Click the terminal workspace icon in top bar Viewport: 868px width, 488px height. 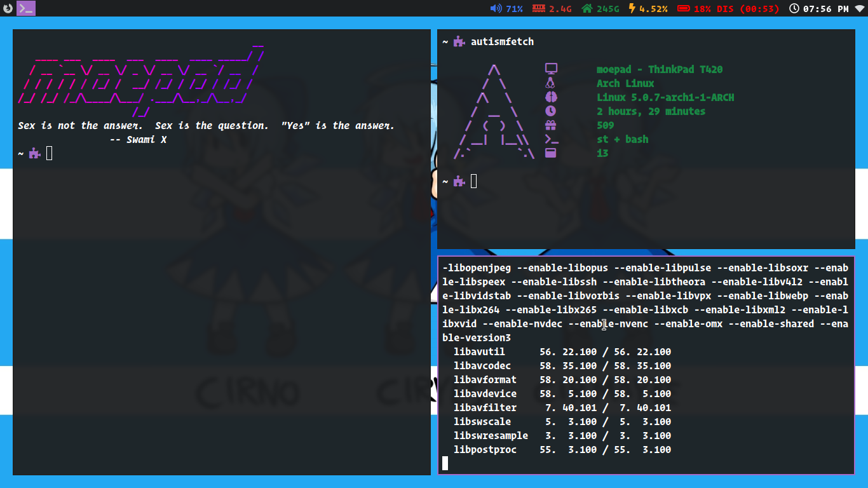coord(26,8)
